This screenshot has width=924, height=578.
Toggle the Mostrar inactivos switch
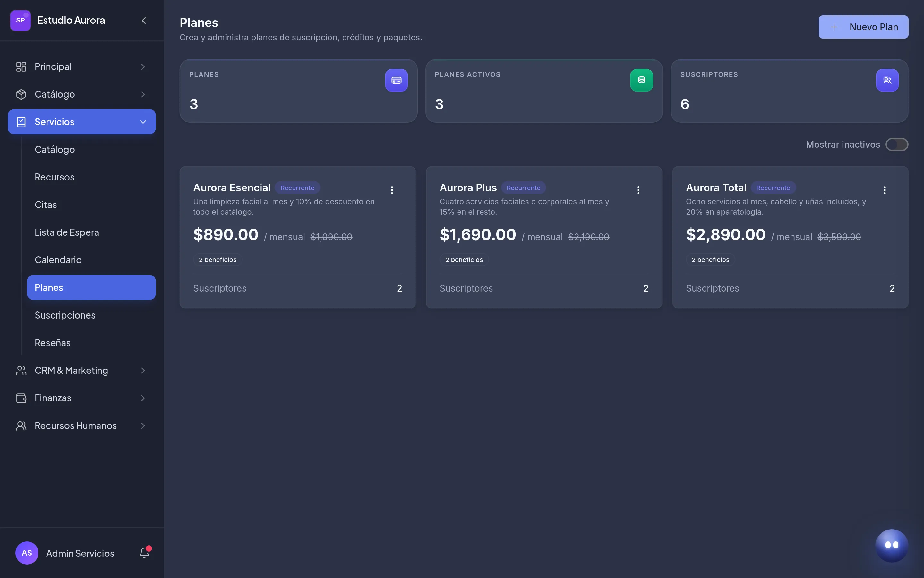[x=896, y=144]
